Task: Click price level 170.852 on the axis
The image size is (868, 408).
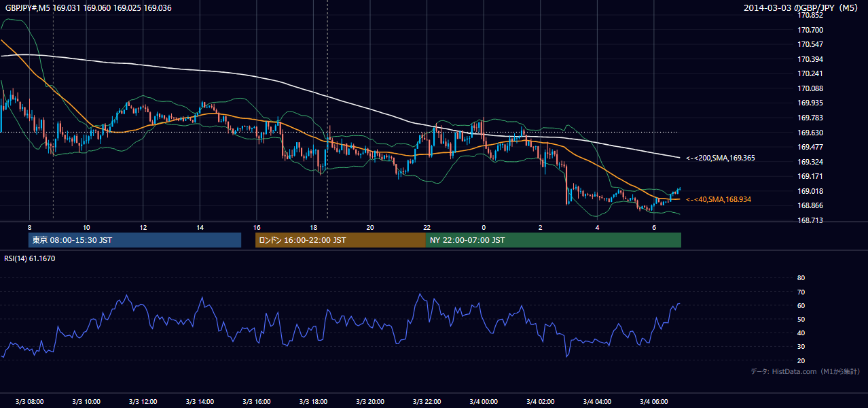Action: [811, 15]
